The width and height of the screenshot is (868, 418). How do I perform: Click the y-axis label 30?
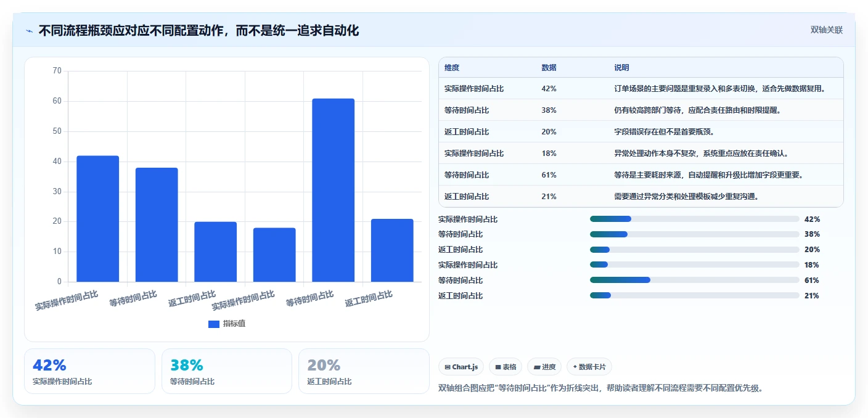click(x=57, y=192)
